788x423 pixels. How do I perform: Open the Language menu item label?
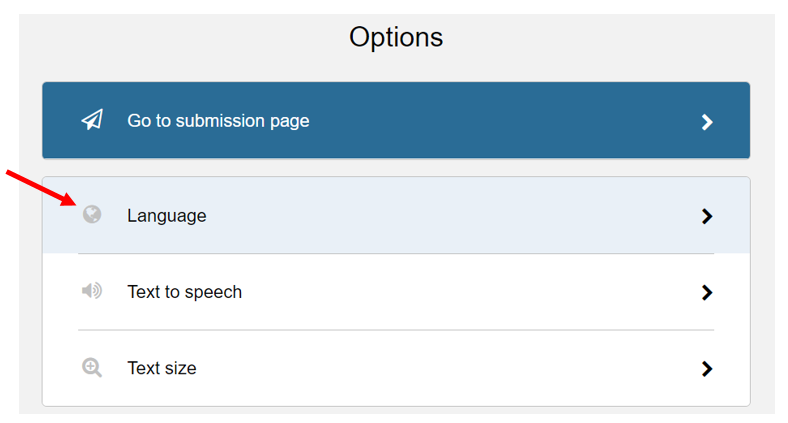(x=167, y=216)
